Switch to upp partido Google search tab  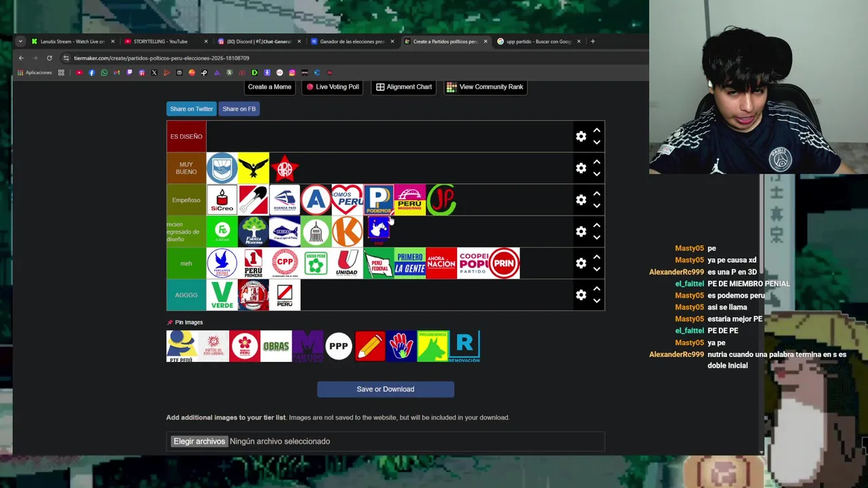538,41
